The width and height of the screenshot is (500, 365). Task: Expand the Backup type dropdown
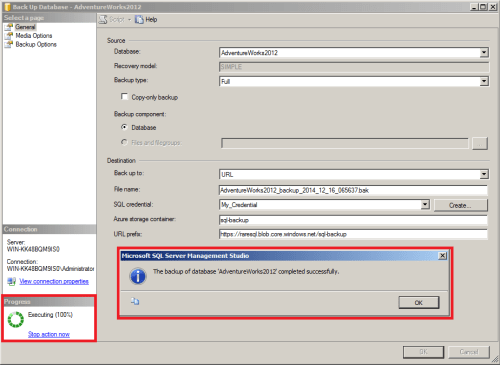(x=484, y=81)
